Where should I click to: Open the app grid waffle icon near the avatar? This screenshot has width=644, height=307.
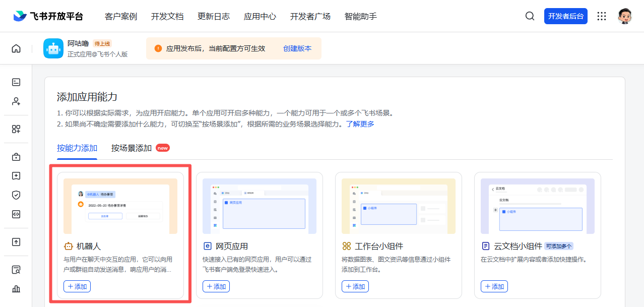click(x=602, y=16)
